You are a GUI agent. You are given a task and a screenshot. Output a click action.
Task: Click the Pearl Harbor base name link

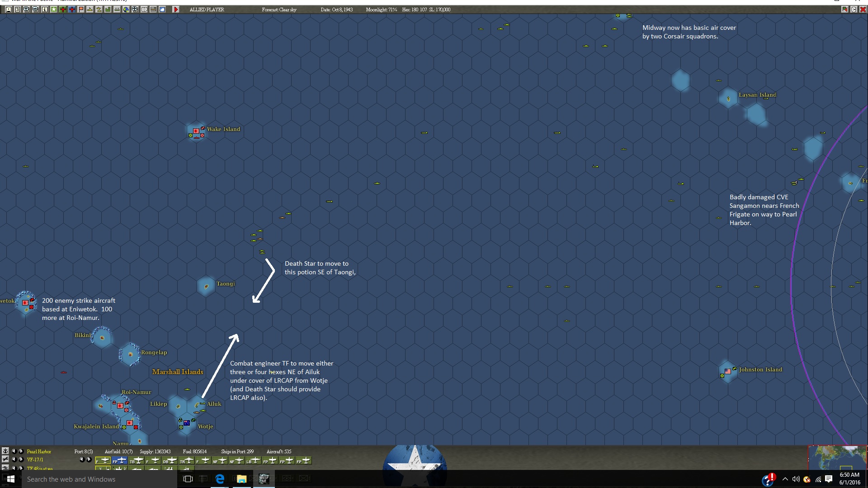click(39, 451)
